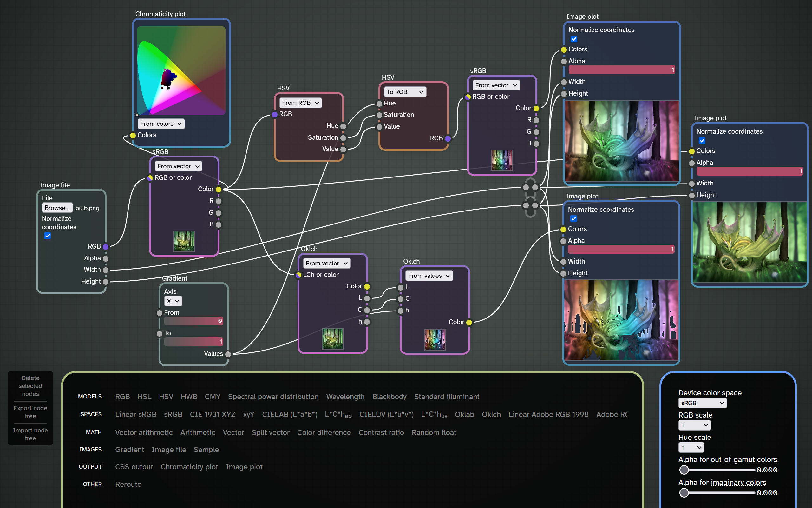
Task: Toggle Normalize coordinates checkbox in Image file node
Action: (x=47, y=236)
